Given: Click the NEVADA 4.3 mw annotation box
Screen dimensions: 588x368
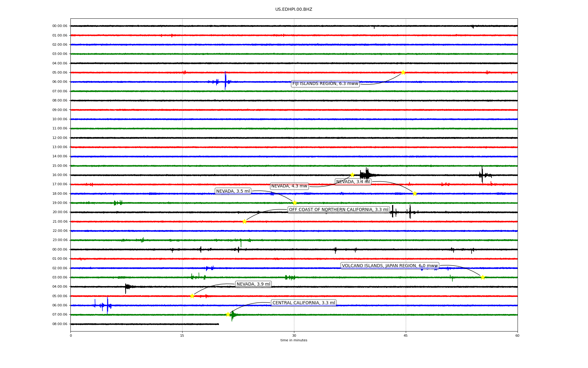Looking at the screenshot, I should [289, 186].
